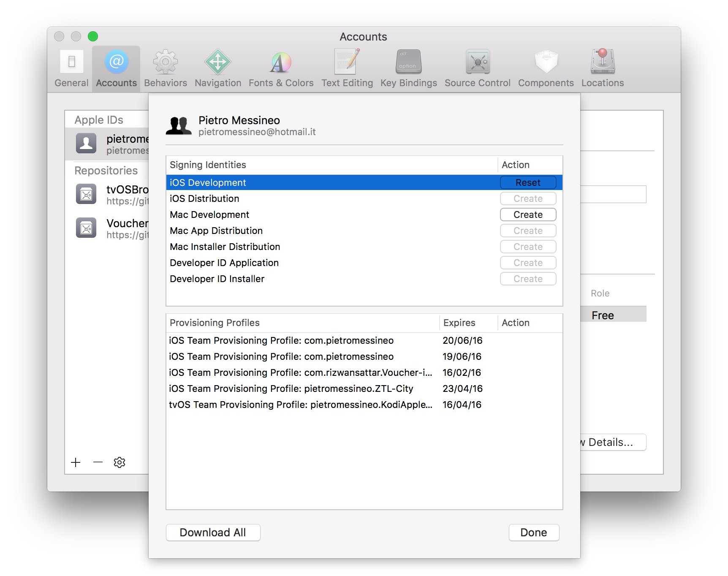Click Create for iOS Distribution
The width and height of the screenshot is (728, 576).
click(x=528, y=198)
